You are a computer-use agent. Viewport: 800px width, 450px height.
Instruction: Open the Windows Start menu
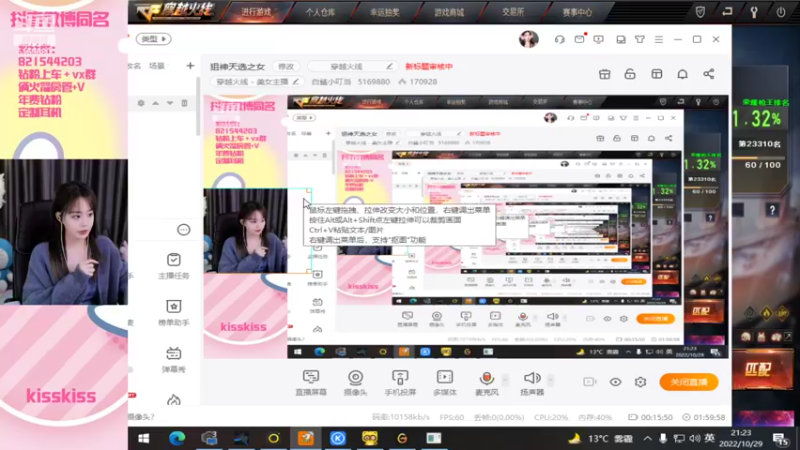[x=144, y=438]
